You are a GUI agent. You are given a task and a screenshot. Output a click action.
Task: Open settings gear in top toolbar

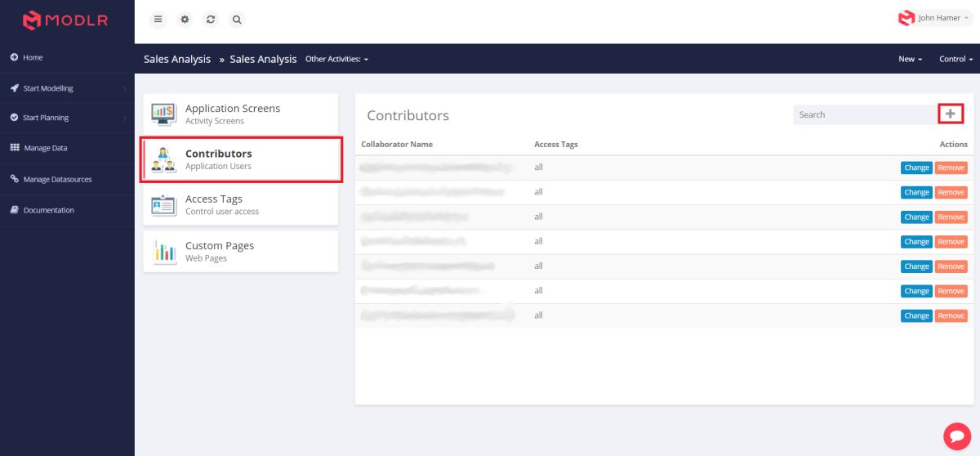(x=185, y=19)
